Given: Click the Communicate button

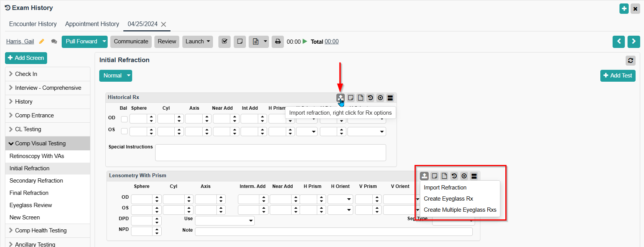Looking at the screenshot, I should pos(131,41).
